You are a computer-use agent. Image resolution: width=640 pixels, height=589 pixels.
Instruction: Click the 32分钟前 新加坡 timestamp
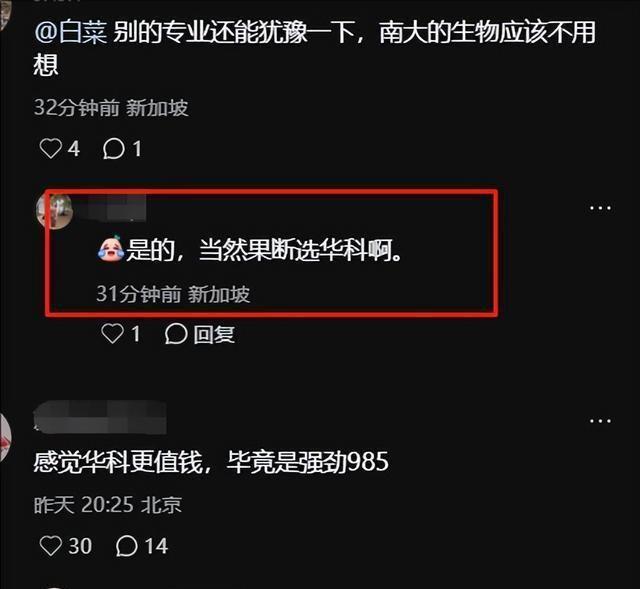pos(111,108)
